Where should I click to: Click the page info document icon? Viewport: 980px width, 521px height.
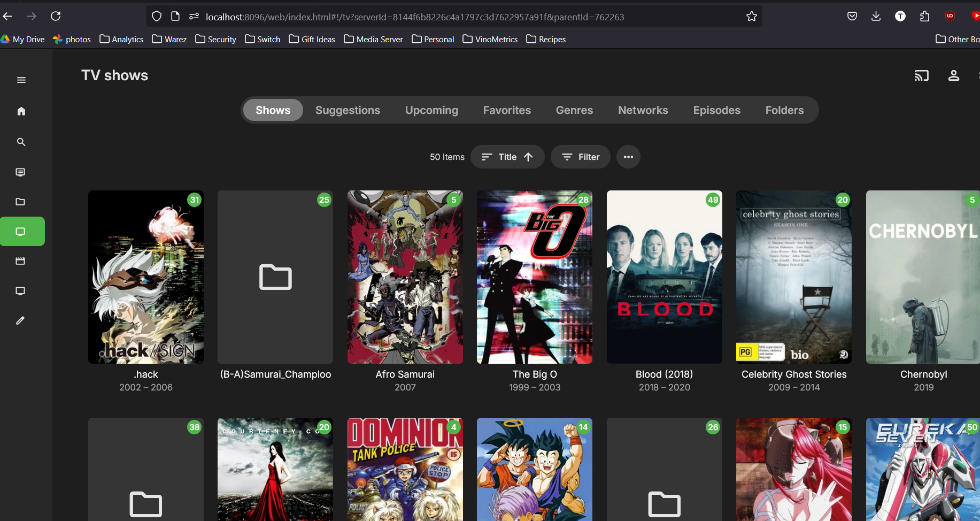coord(175,17)
